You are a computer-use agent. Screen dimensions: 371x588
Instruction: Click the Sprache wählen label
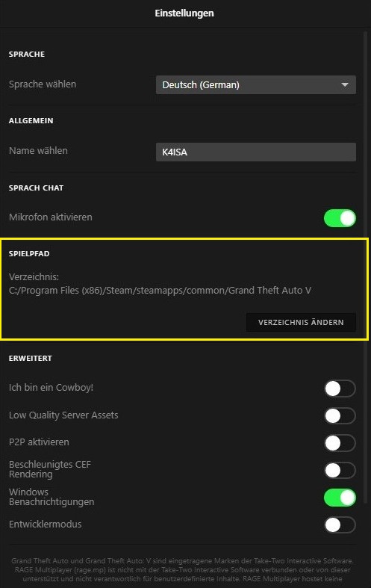click(43, 84)
